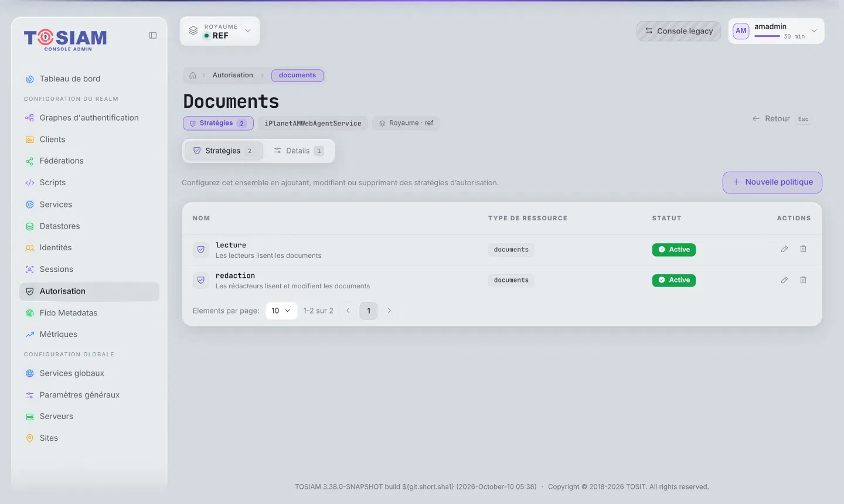Open the ROYAUME REF realm selector
844x504 pixels.
pos(220,31)
